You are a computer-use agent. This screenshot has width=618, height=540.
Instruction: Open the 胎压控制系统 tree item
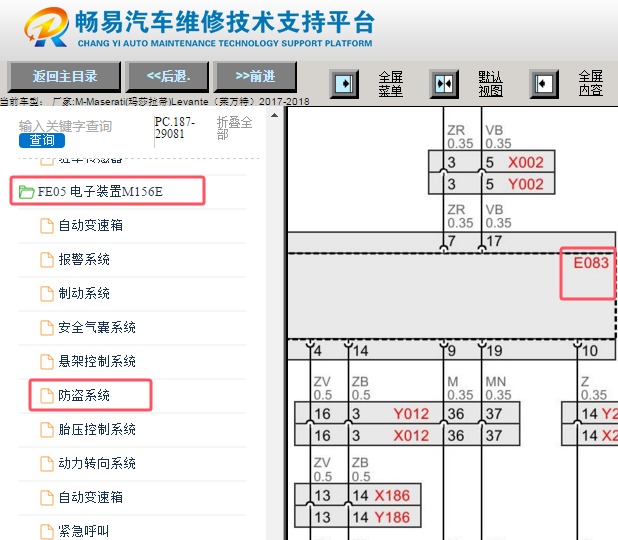point(97,429)
